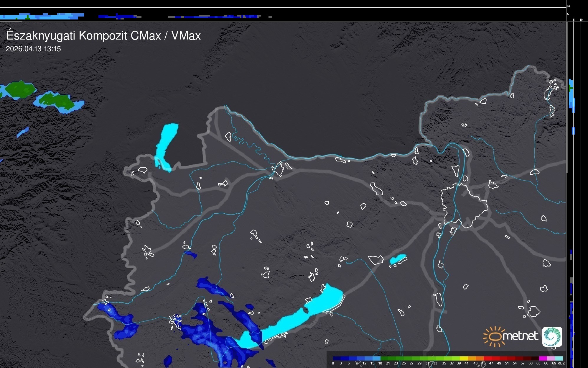
Task: Pick the magenta 63 dBZ legend swatch
Action: click(543, 359)
